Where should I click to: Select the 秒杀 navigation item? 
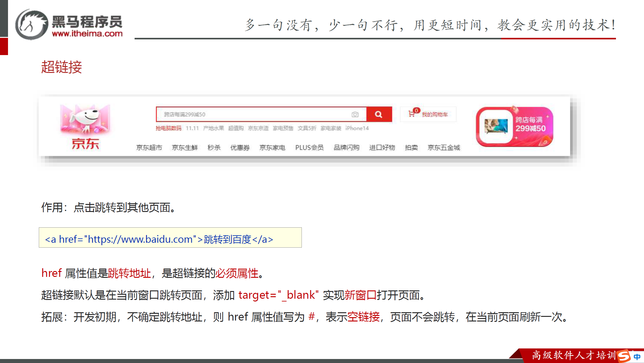[x=214, y=148]
